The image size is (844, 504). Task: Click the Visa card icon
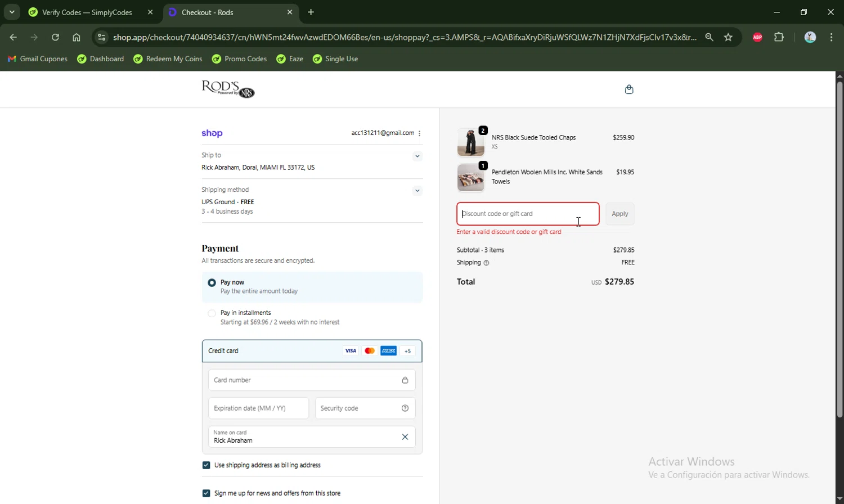tap(351, 351)
